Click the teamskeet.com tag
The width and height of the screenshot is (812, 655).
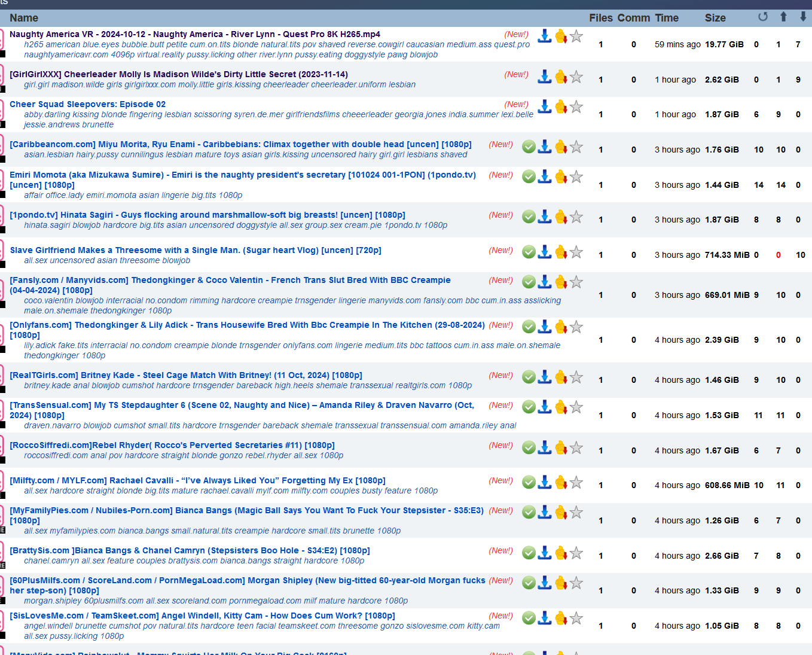click(x=306, y=626)
